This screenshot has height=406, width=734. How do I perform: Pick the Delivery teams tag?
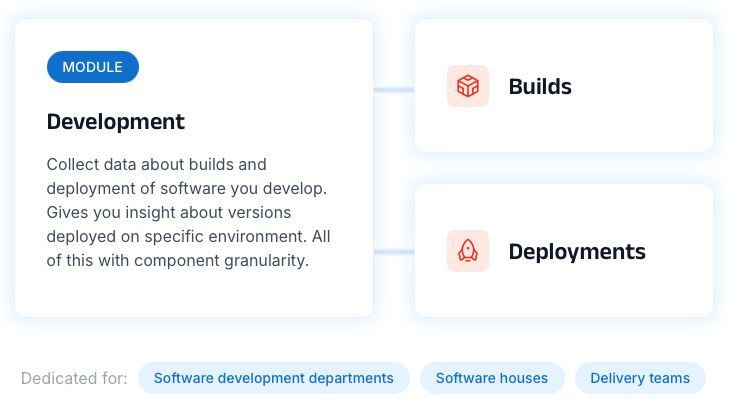point(640,378)
